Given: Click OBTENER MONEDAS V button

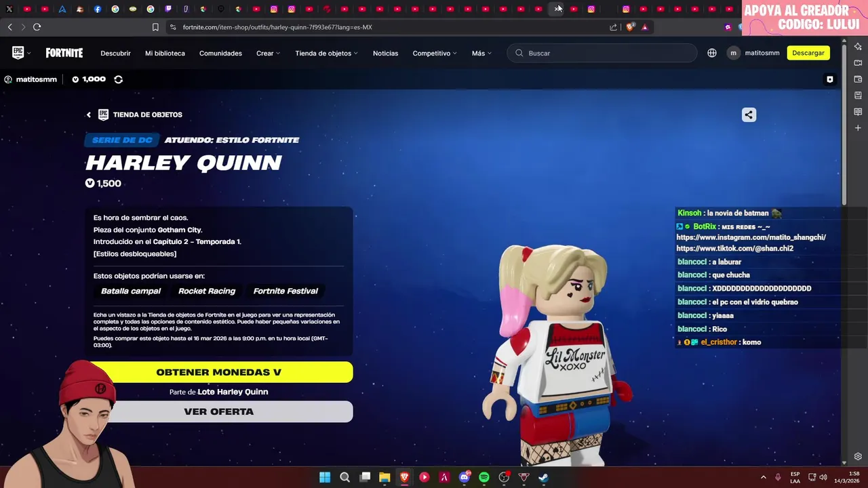Looking at the screenshot, I should pos(218,372).
